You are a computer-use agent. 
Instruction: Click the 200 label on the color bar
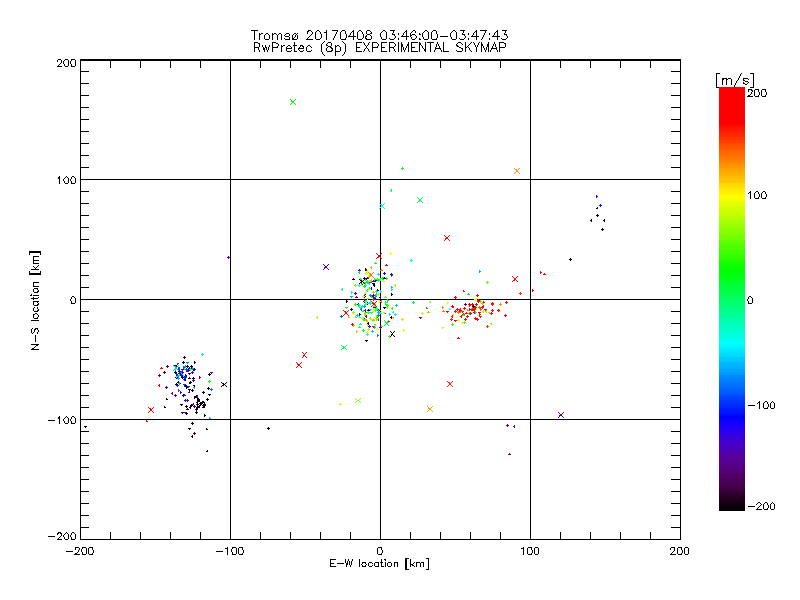pos(757,93)
